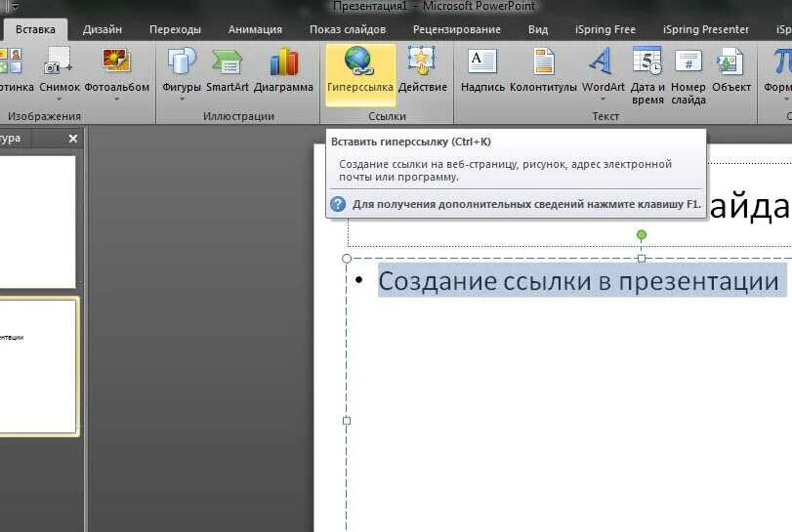Insert an Объект object
This screenshot has height=532, width=792.
[x=730, y=69]
